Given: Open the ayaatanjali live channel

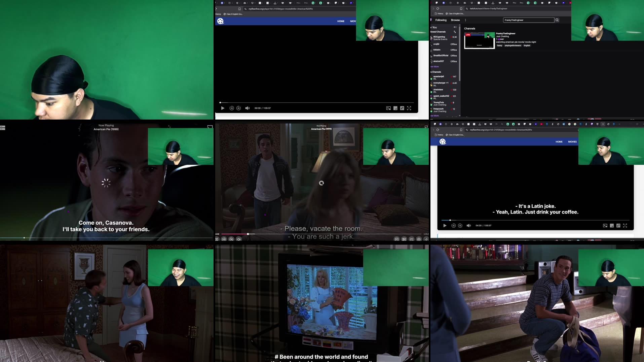Looking at the screenshot, I should (445, 77).
